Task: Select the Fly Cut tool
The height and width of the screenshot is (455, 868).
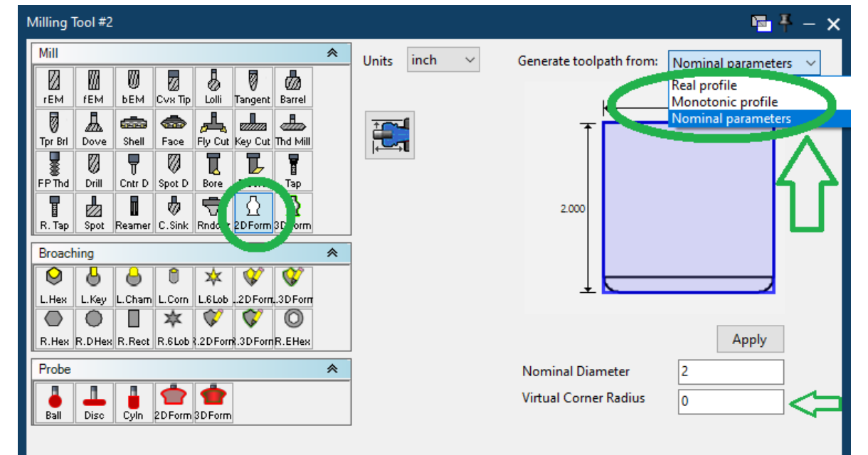Action: 213,129
